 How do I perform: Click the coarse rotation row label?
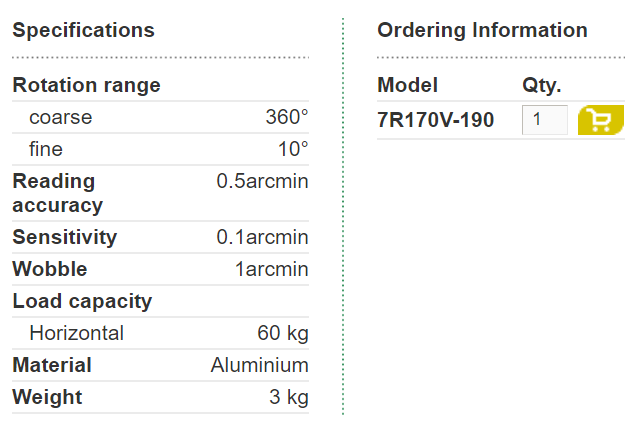61,117
